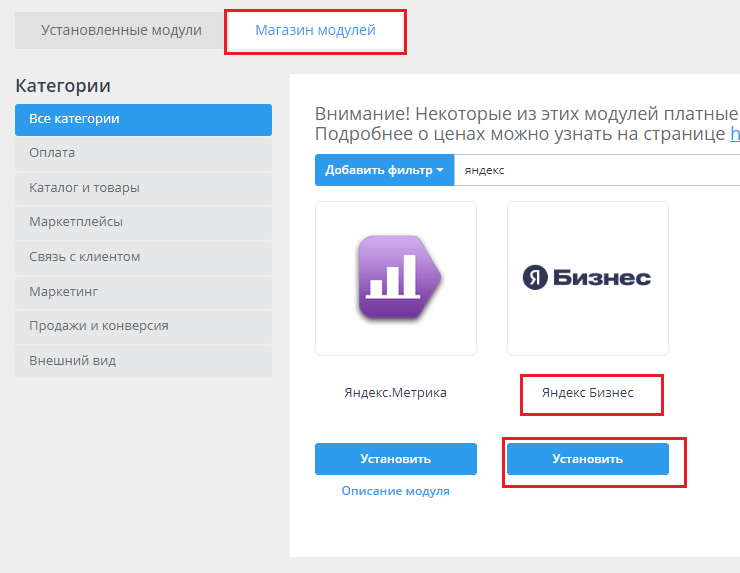
Task: Follow the pricing link after 'на странице'
Action: pos(734,134)
